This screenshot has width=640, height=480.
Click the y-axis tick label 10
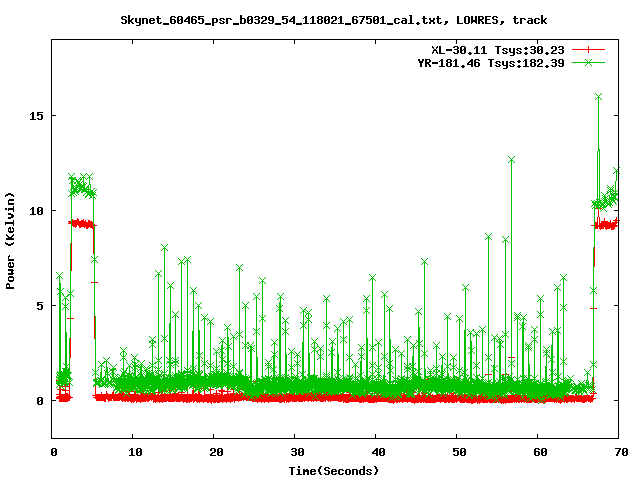point(36,211)
